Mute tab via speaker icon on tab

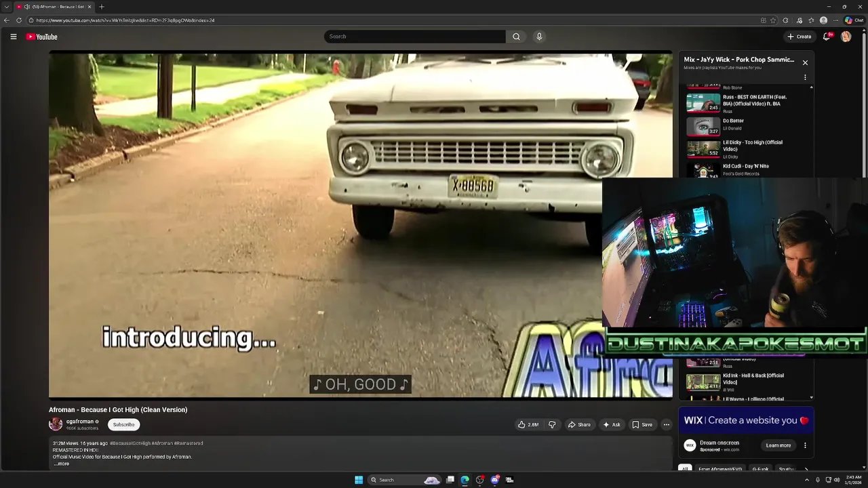(27, 7)
